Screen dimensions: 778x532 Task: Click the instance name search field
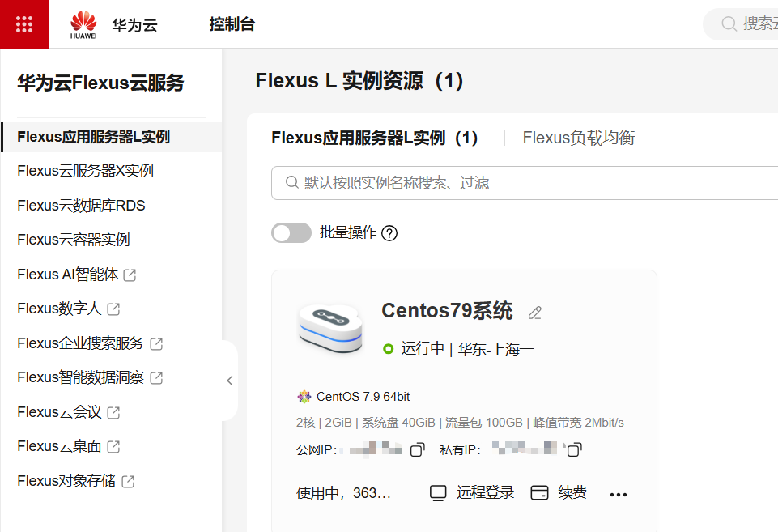pos(526,183)
